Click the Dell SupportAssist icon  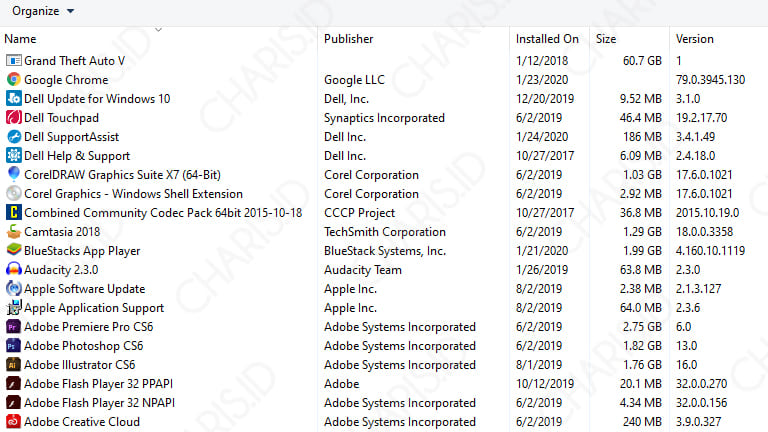(x=13, y=137)
